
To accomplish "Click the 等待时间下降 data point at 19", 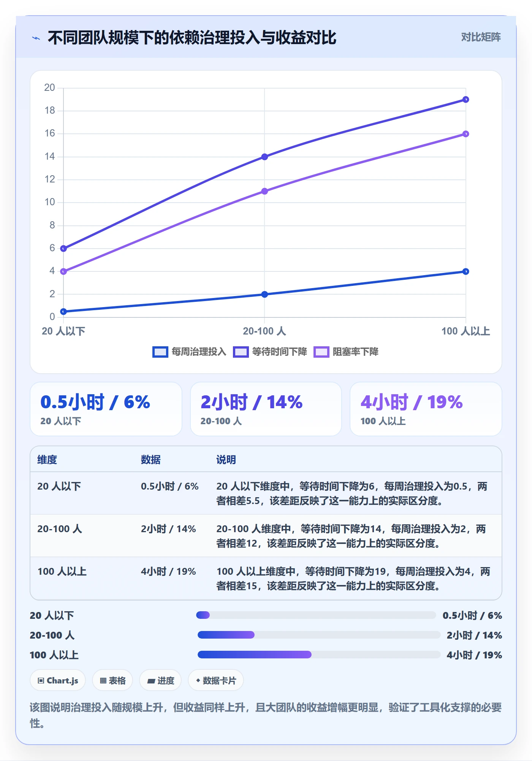I will pyautogui.click(x=465, y=100).
